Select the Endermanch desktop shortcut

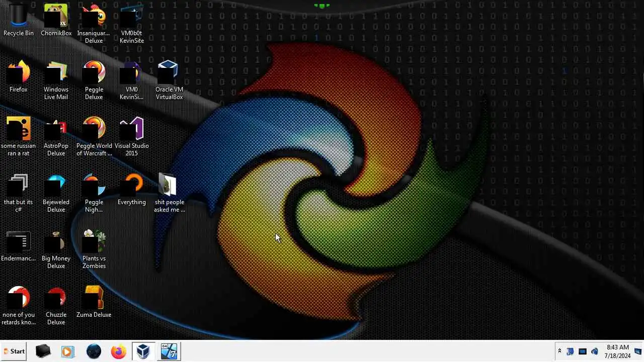click(x=19, y=246)
